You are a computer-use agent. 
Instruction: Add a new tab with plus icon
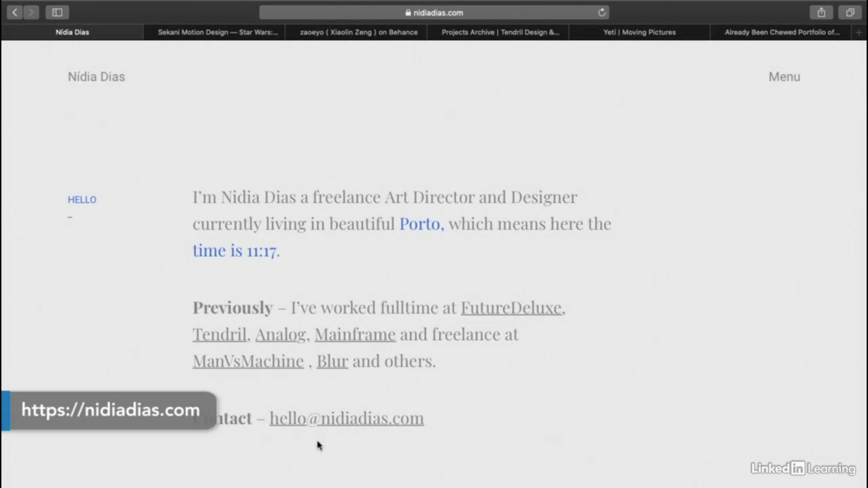859,32
